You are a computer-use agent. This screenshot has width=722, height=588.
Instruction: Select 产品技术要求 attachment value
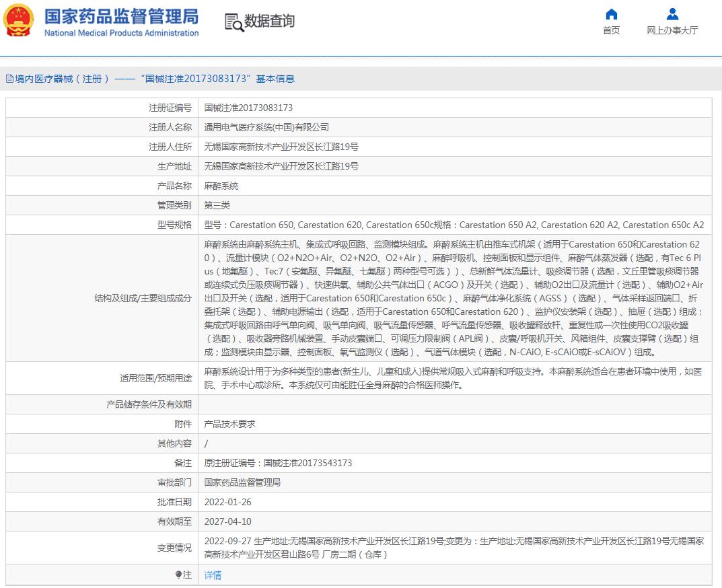pos(229,424)
